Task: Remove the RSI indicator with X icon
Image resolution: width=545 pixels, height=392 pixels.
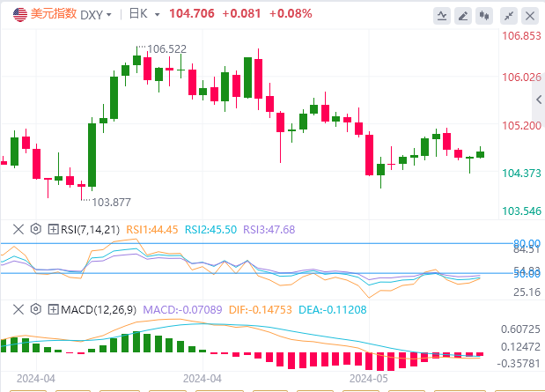Action: pyautogui.click(x=18, y=229)
